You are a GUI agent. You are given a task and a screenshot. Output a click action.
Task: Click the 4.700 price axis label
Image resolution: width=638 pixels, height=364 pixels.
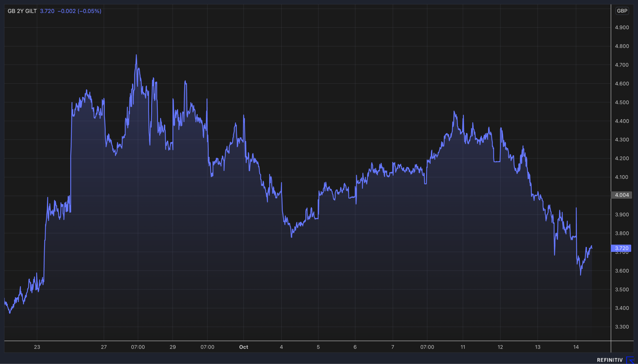click(x=622, y=65)
